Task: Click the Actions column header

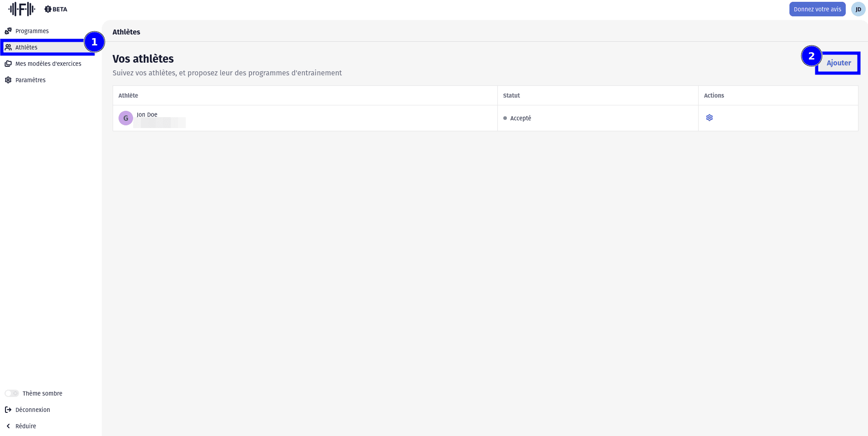Action: (x=714, y=95)
